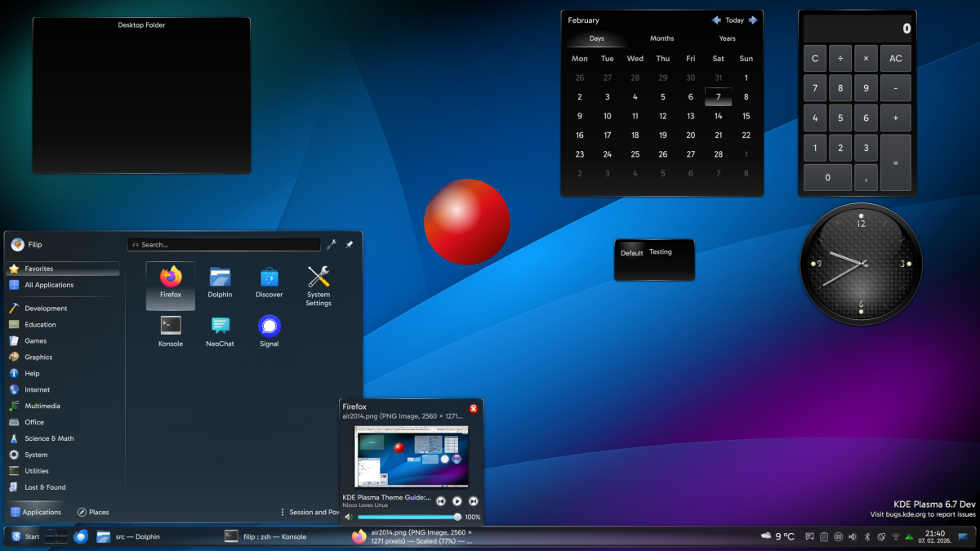
Task: Expand the Multimedia application category
Action: tap(42, 406)
